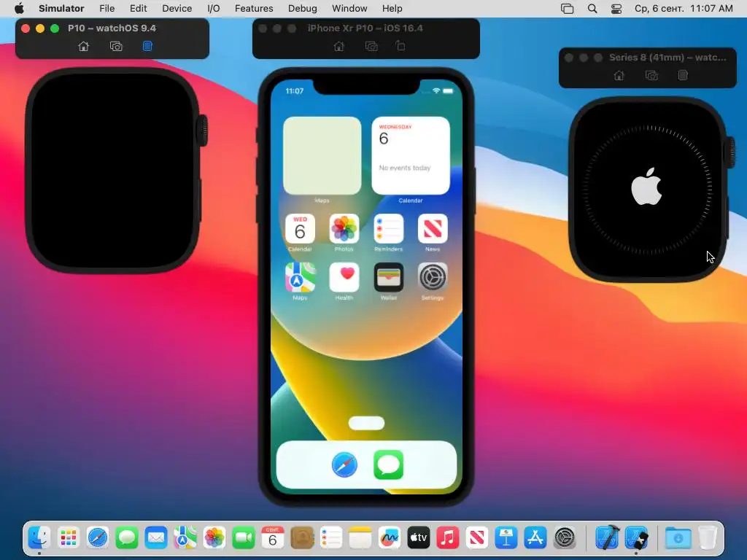747x560 pixels.
Task: Open Health app on iPhone home screen
Action: click(344, 277)
